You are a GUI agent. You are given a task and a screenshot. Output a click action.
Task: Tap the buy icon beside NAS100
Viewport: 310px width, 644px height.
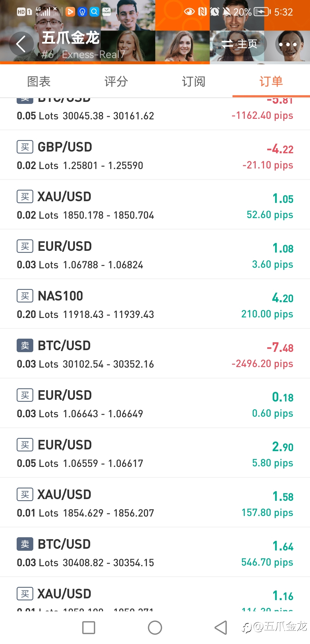[25, 296]
